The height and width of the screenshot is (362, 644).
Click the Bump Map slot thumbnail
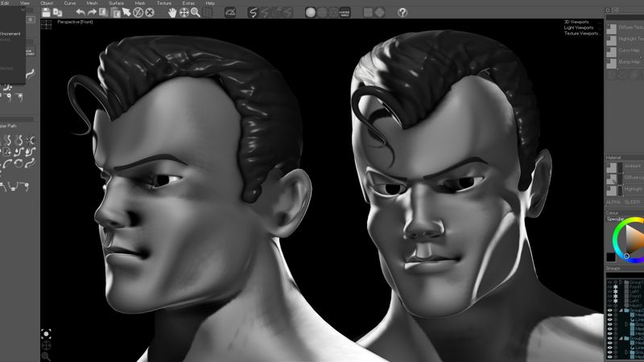tap(612, 64)
